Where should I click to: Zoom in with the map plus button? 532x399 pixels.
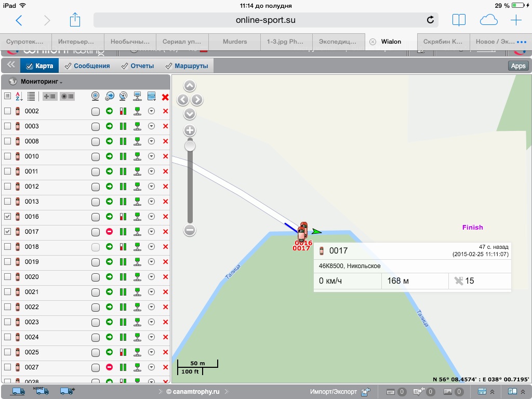tap(190, 130)
